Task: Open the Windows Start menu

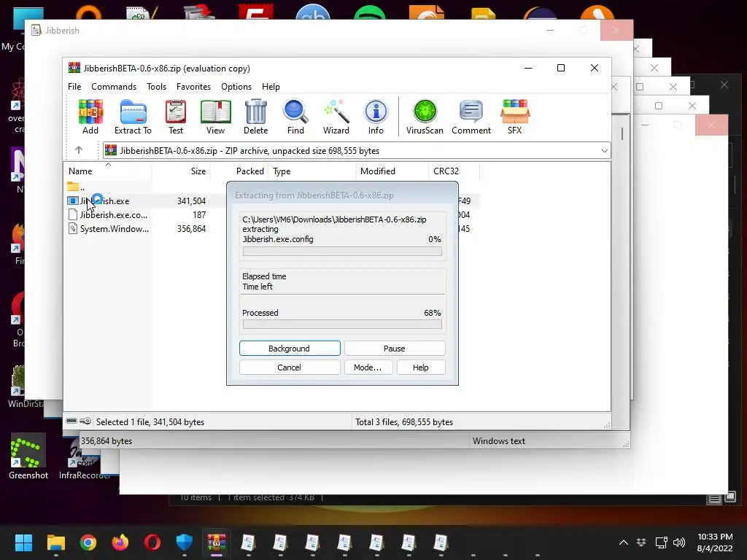Action: [x=23, y=542]
